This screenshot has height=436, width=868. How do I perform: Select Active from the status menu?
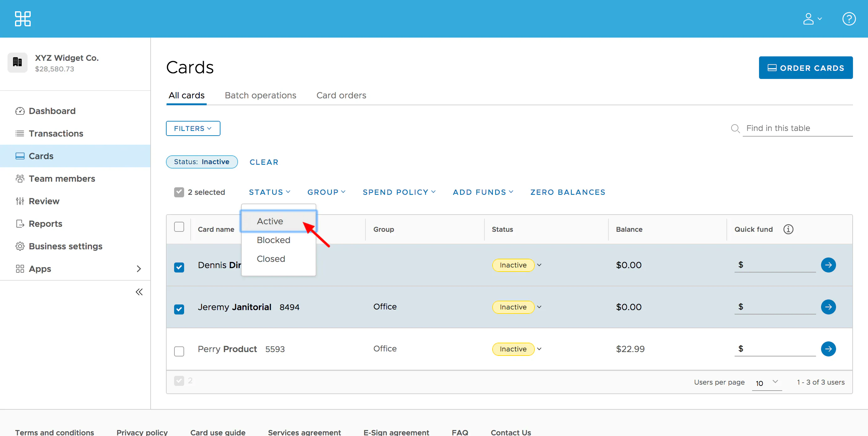tap(270, 221)
